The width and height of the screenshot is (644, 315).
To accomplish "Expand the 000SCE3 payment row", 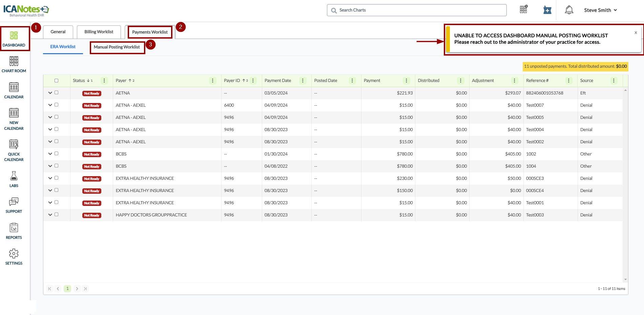I will (x=50, y=178).
